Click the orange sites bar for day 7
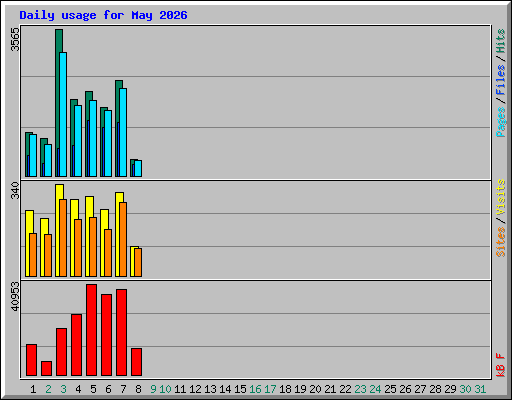512x400 pixels. pos(123,239)
